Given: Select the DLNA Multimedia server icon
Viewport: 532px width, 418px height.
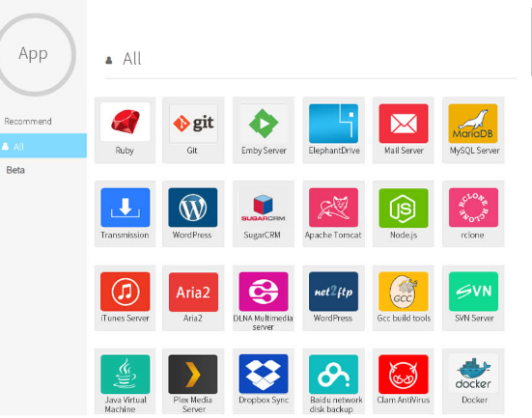Looking at the screenshot, I should pos(264,292).
